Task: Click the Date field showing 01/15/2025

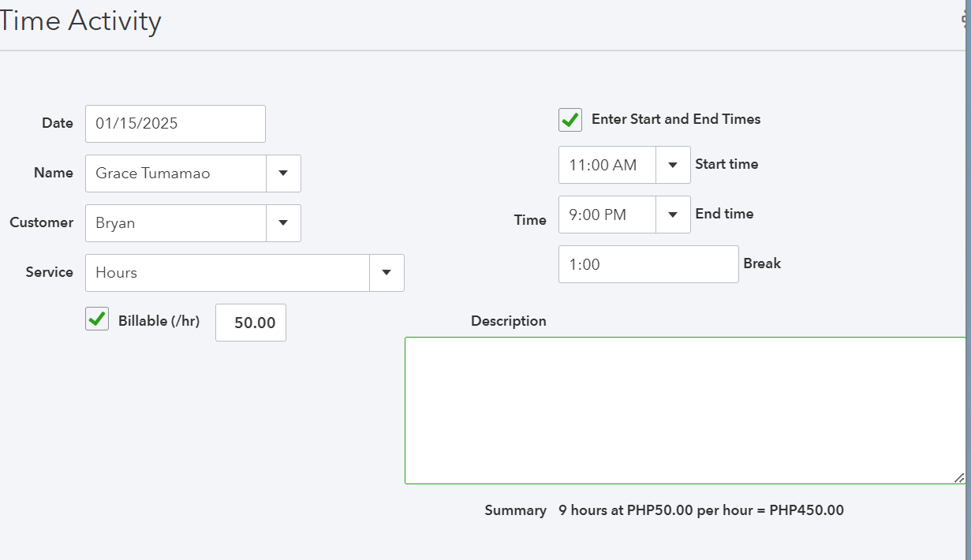Action: click(x=175, y=124)
